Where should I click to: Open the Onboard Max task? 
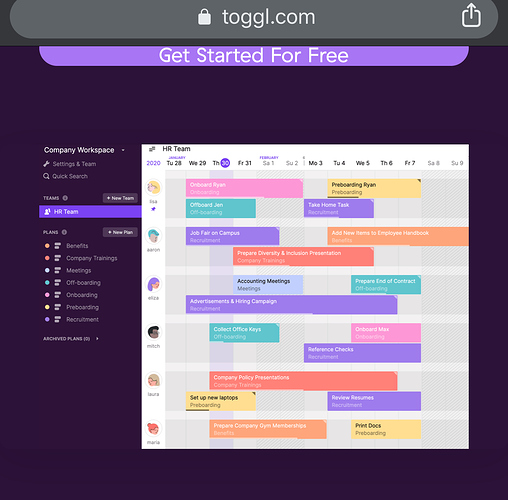point(386,333)
